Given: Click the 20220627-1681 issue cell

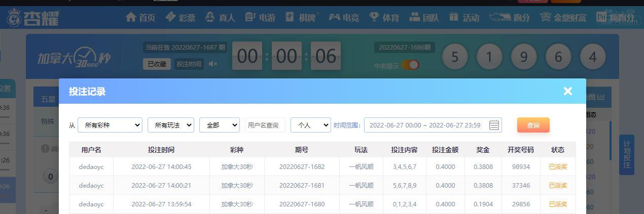Looking at the screenshot, I should click(x=302, y=185).
